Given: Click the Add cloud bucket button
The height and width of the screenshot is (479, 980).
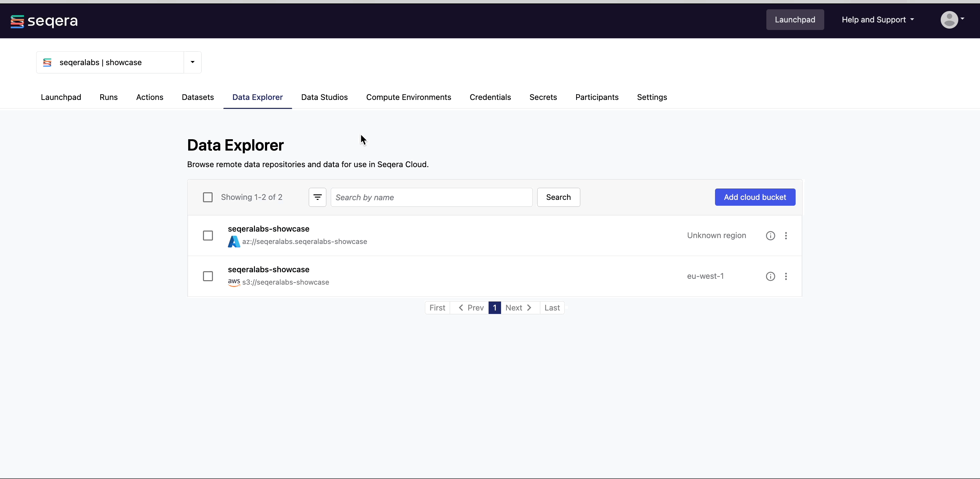Looking at the screenshot, I should 755,197.
